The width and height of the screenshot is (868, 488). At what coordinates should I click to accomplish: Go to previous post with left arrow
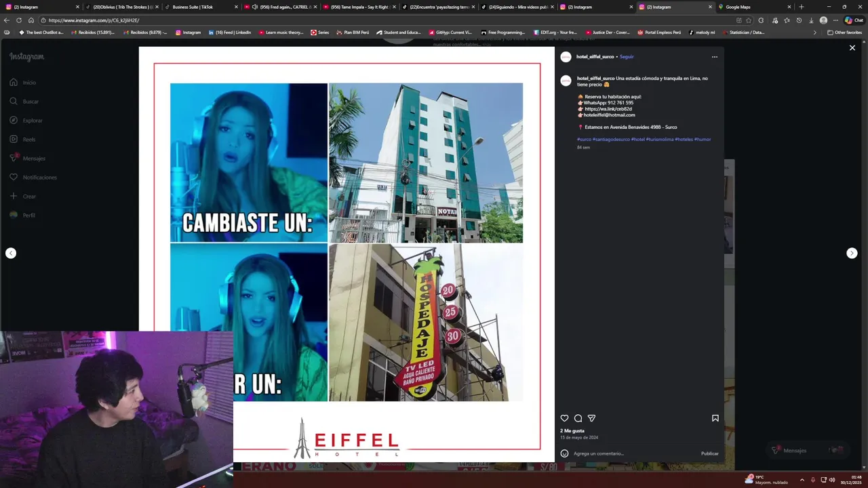(11, 253)
